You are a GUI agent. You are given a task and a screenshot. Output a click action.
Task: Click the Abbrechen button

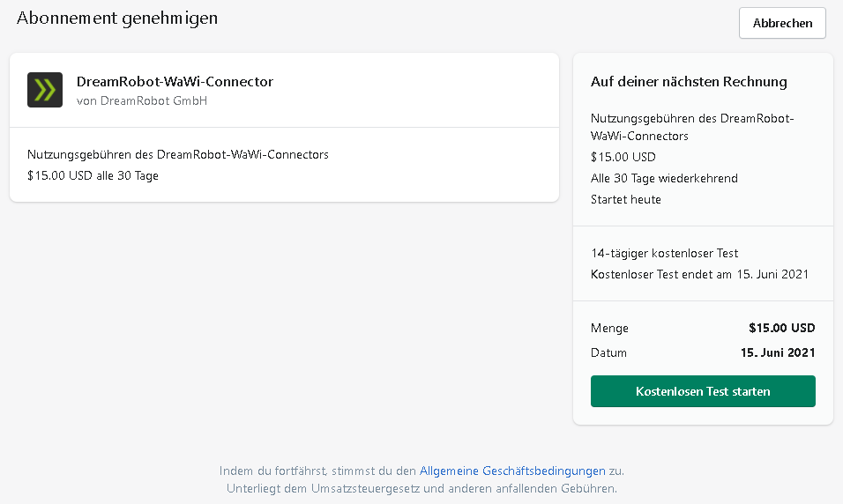pos(782,23)
